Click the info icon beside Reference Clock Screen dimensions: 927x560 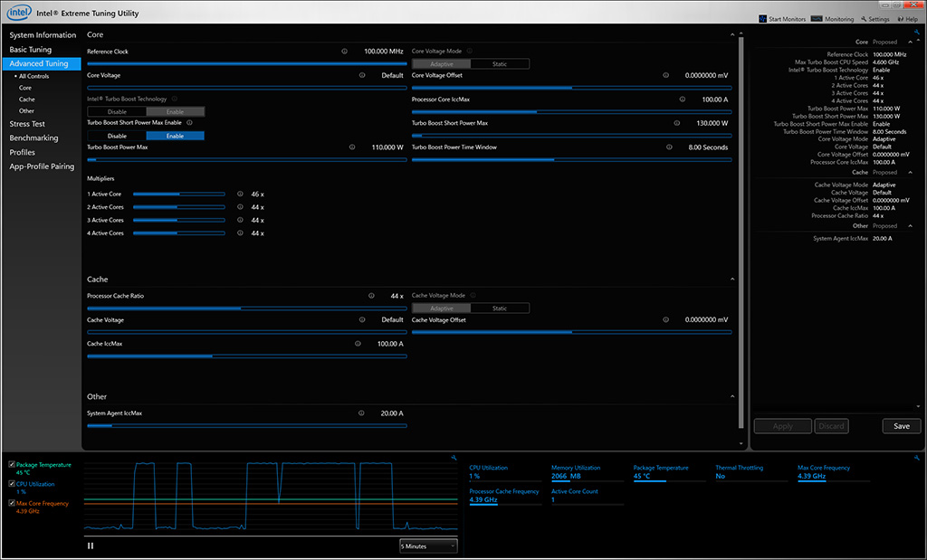345,52
